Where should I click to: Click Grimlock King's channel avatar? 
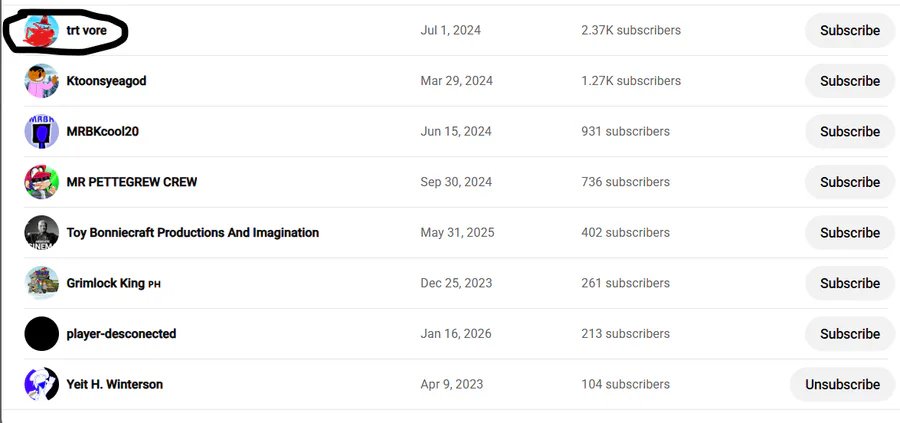(x=42, y=283)
